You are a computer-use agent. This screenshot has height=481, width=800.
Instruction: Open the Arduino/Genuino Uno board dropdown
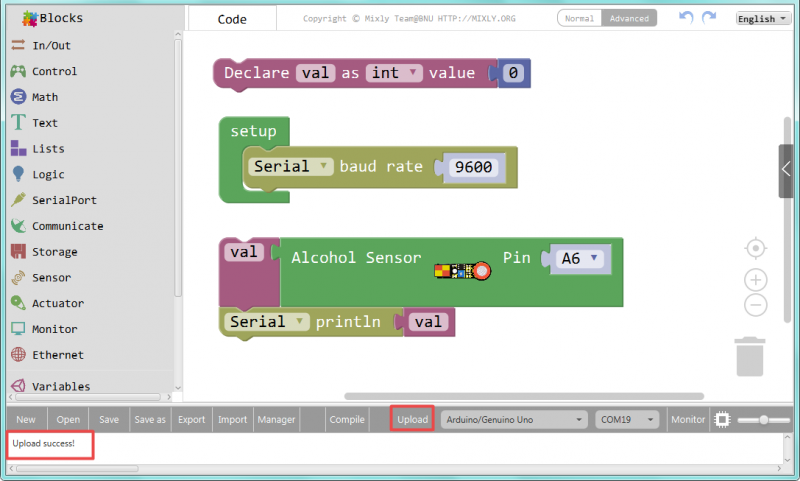(513, 420)
